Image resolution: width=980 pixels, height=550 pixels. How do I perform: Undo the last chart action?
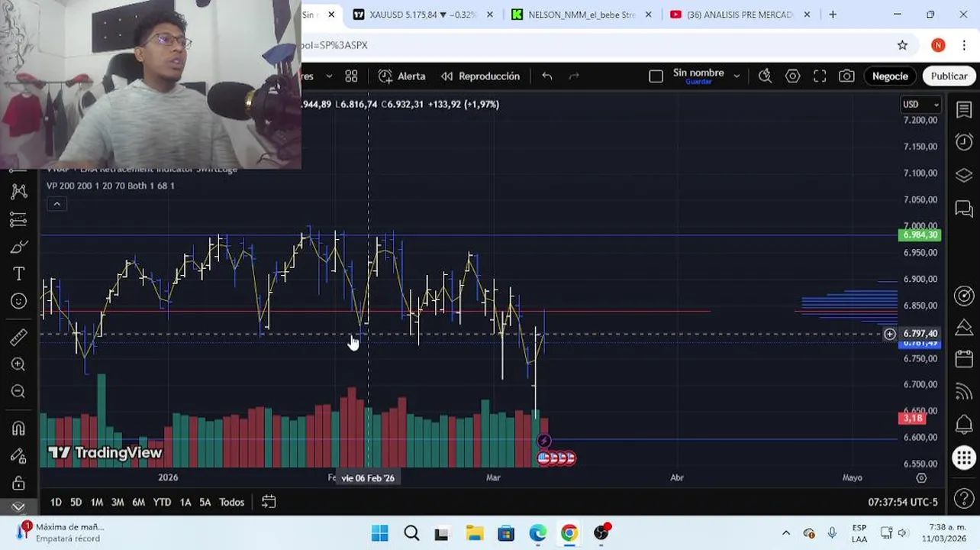(x=546, y=76)
